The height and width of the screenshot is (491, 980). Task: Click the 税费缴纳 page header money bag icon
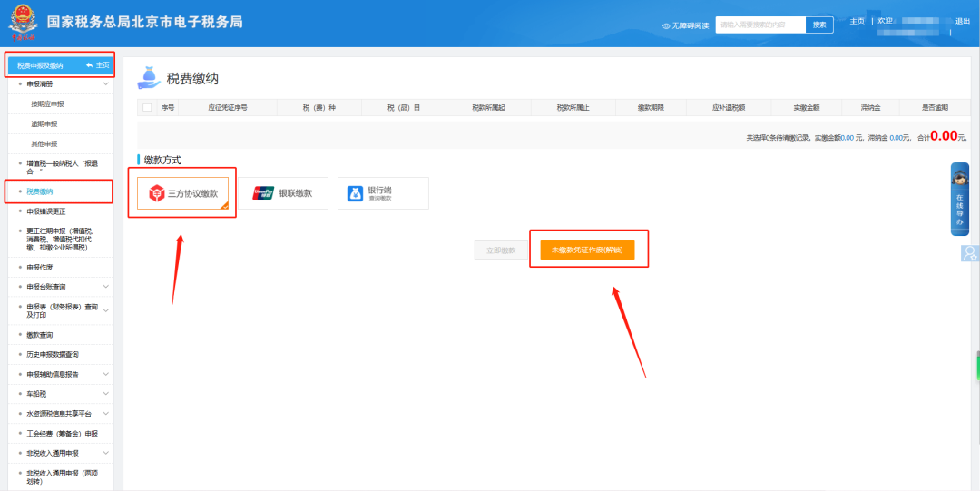(149, 77)
